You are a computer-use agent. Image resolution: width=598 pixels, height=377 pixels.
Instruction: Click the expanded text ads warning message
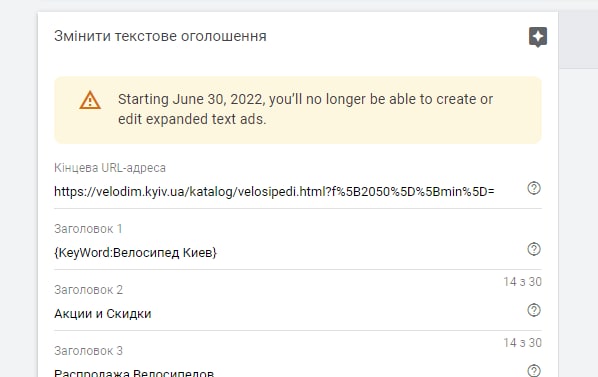(305, 109)
